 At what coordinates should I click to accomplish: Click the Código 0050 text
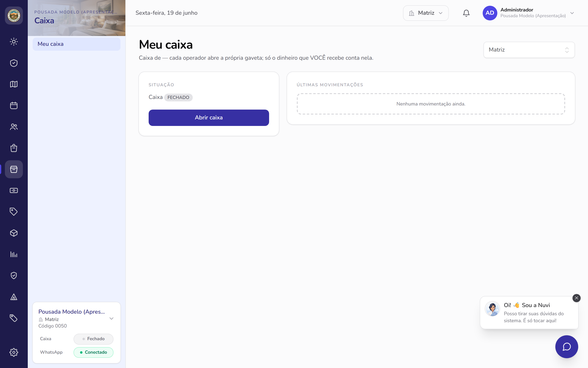pos(52,326)
